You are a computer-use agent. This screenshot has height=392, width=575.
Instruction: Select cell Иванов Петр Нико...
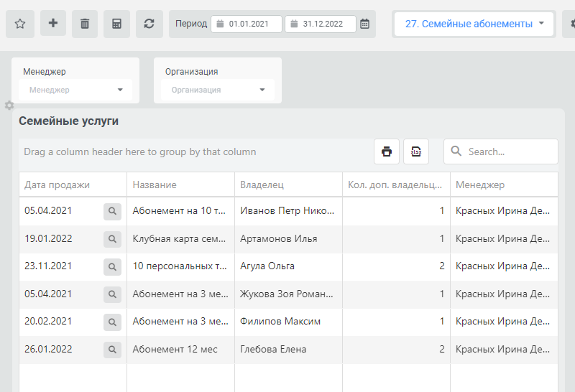click(x=289, y=211)
